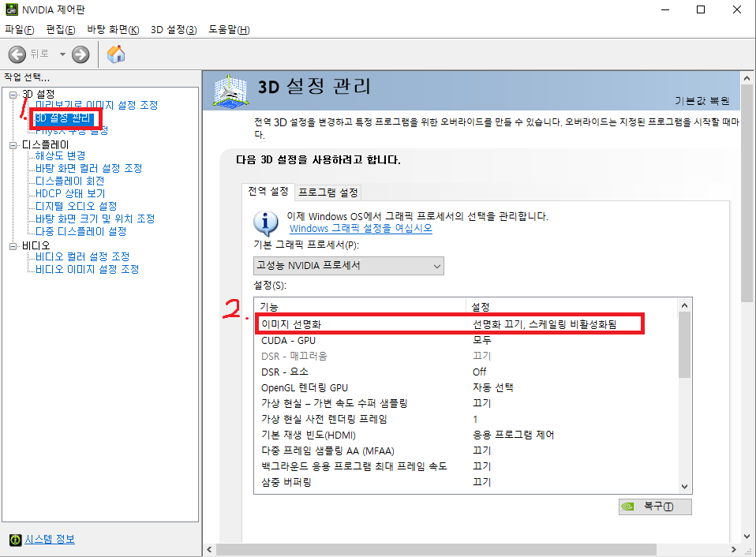Click the Back arrow button
756x557 pixels.
[17, 54]
